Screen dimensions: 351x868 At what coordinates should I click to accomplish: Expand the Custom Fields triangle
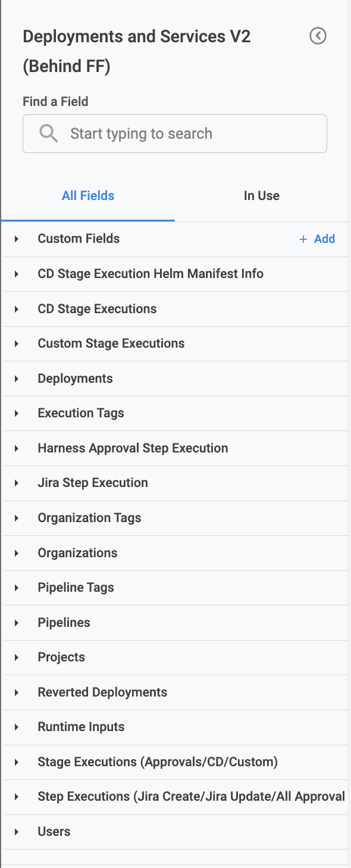[17, 239]
